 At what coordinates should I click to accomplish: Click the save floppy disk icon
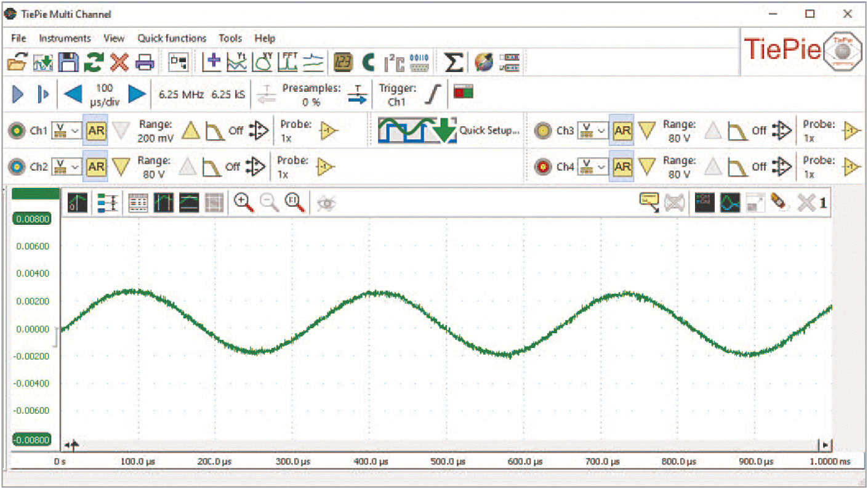pos(69,62)
